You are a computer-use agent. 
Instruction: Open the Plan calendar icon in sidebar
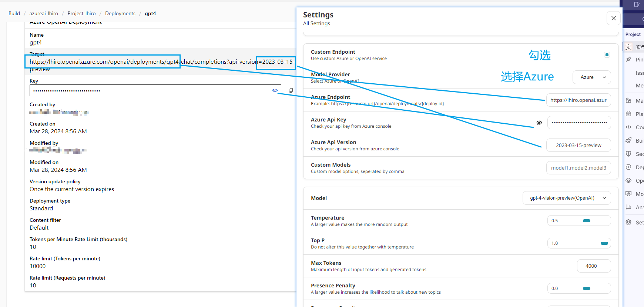click(628, 114)
